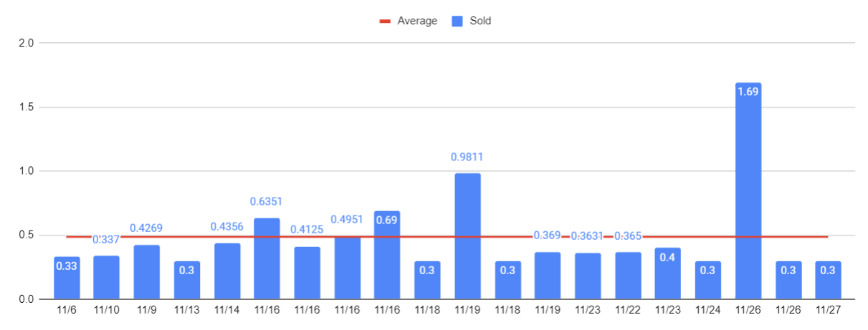Image resolution: width=868 pixels, height=330 pixels.
Task: Select the Sold legend label
Action: point(480,21)
